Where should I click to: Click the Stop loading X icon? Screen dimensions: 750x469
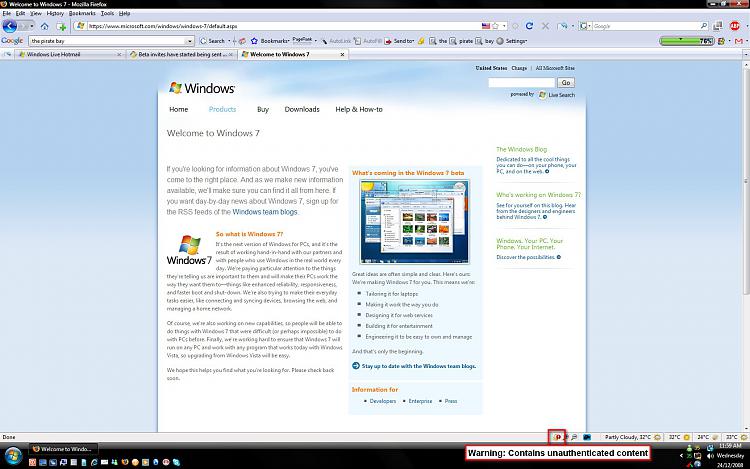[545, 26]
